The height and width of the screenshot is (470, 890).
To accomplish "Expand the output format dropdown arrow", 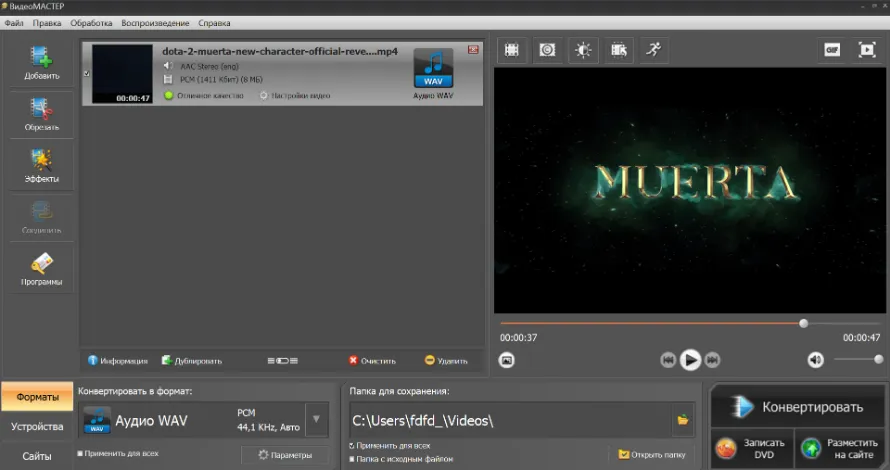I will [316, 419].
